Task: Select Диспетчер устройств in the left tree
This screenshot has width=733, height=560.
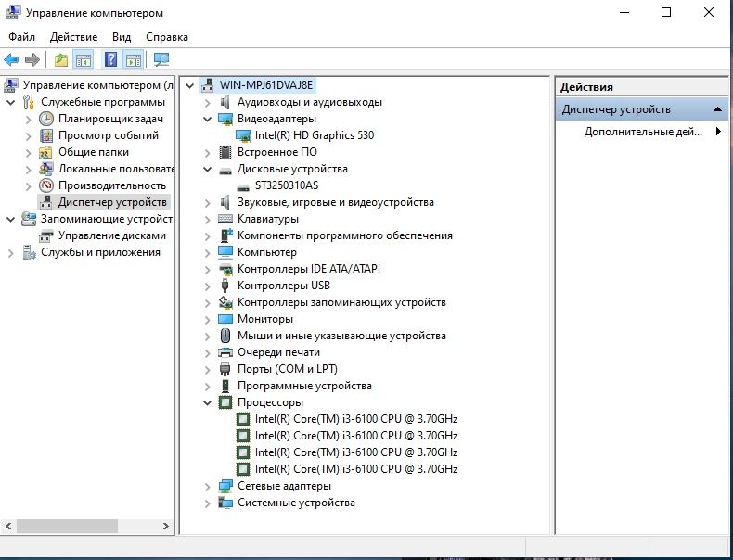Action: point(112,202)
